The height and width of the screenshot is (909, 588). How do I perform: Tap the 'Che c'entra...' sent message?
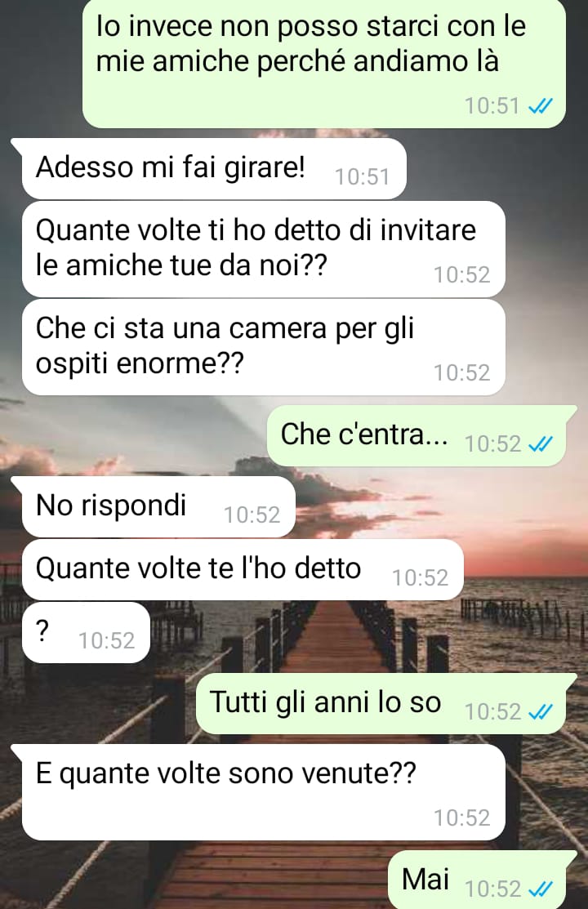[416, 436]
